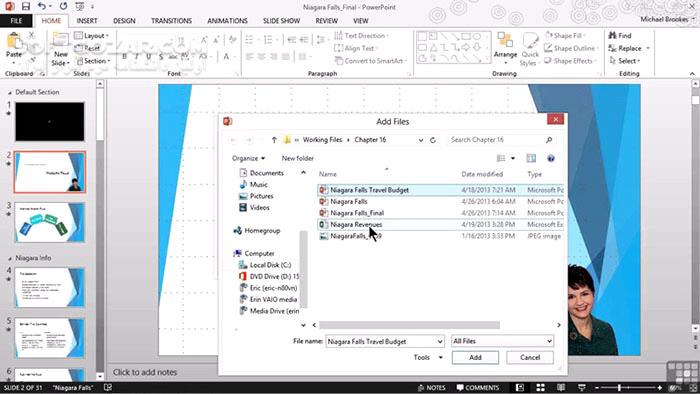The image size is (700, 394).
Task: Click the Bold formatting button
Action: (125, 57)
